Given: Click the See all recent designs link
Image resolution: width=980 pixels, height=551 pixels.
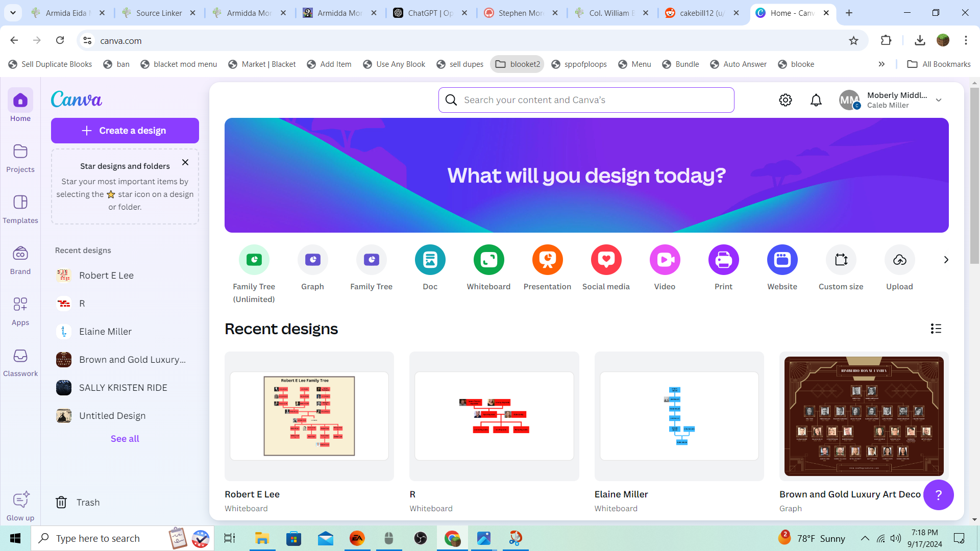Looking at the screenshot, I should click(x=125, y=439).
